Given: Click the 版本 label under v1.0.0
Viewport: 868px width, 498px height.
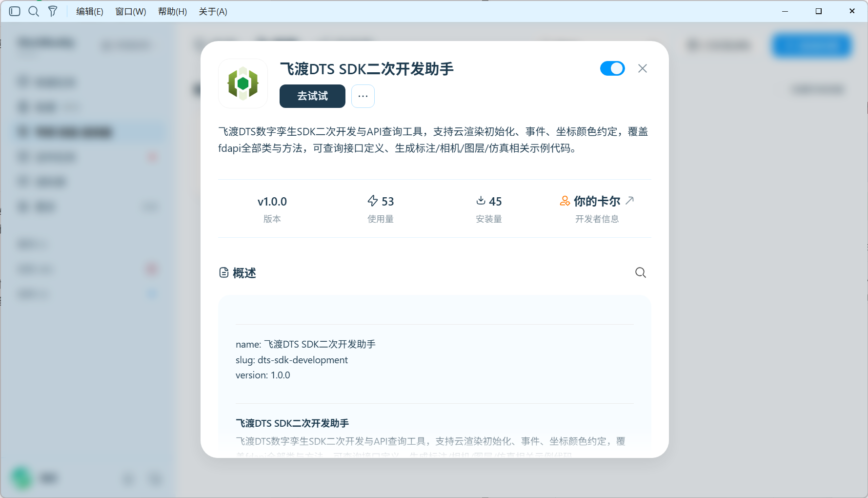Looking at the screenshot, I should pos(272,219).
